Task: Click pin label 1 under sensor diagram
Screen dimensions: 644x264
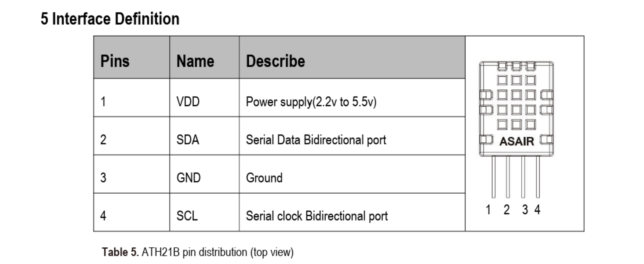Action: click(x=488, y=210)
